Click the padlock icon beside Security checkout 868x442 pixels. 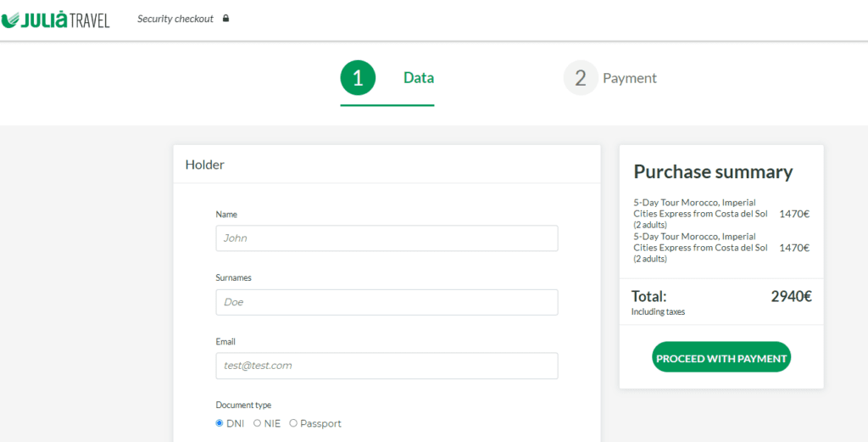coord(225,19)
